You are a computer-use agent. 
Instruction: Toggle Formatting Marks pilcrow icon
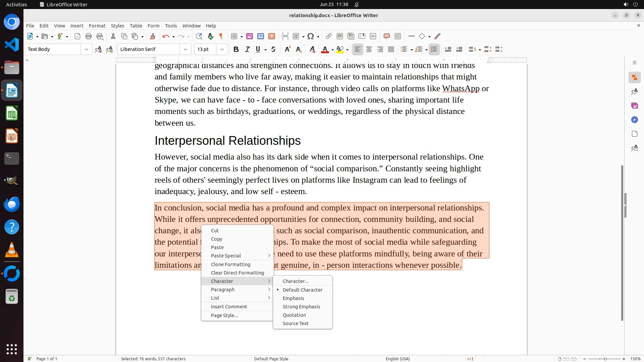click(221, 37)
